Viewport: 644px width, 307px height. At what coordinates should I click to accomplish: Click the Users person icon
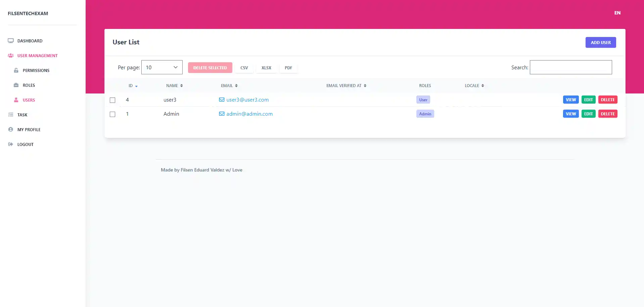click(x=16, y=100)
